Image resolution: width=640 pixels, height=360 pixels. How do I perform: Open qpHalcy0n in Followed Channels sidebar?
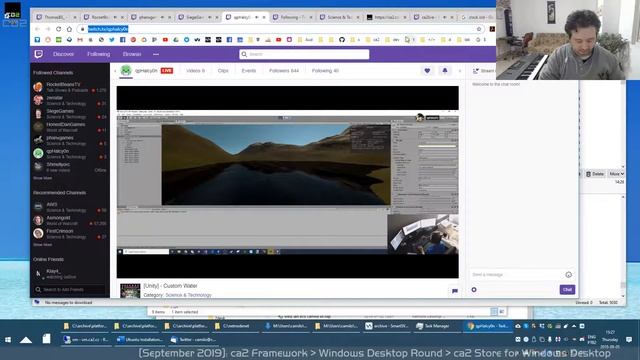tap(70, 153)
